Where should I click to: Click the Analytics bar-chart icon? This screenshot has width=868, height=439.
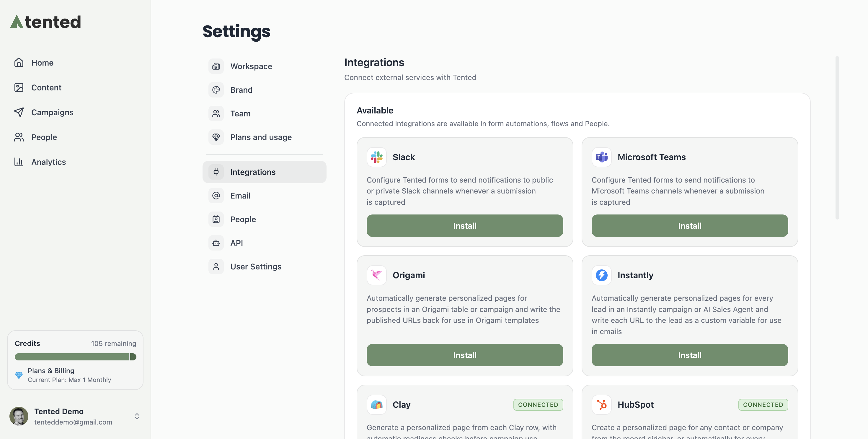pos(19,162)
